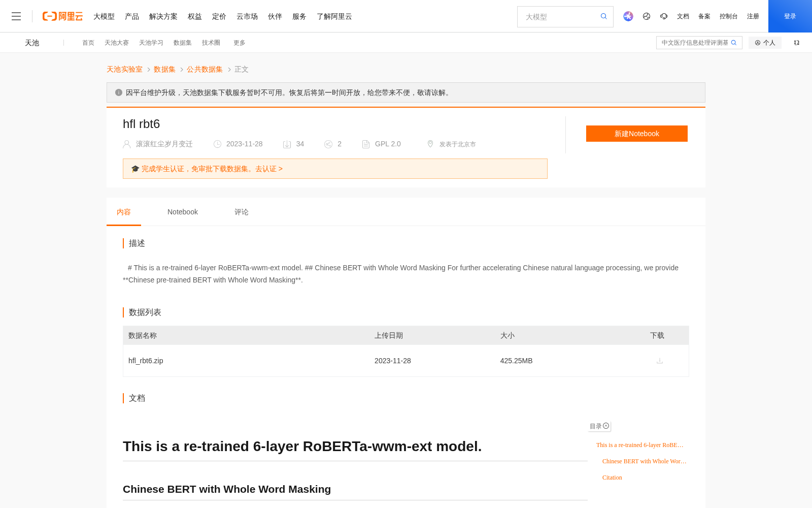
Task: Click the GPL 2.0 license document icon
Action: pyautogui.click(x=366, y=144)
